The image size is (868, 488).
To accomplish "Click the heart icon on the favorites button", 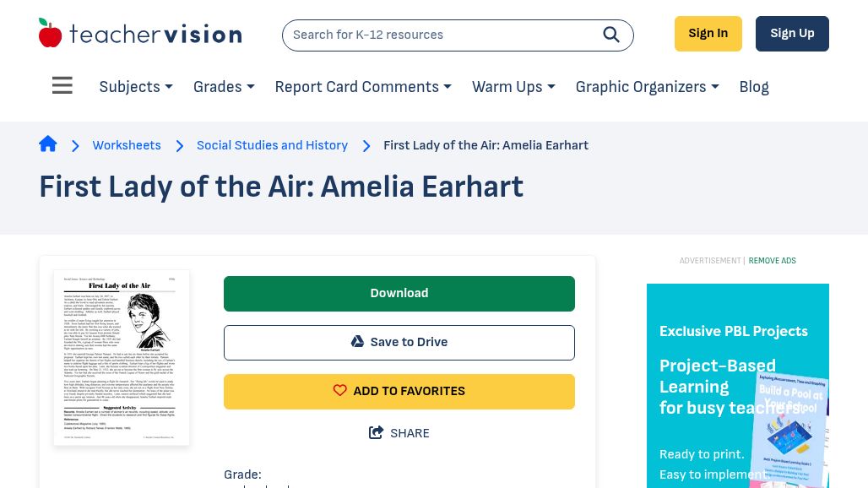I will [x=340, y=390].
